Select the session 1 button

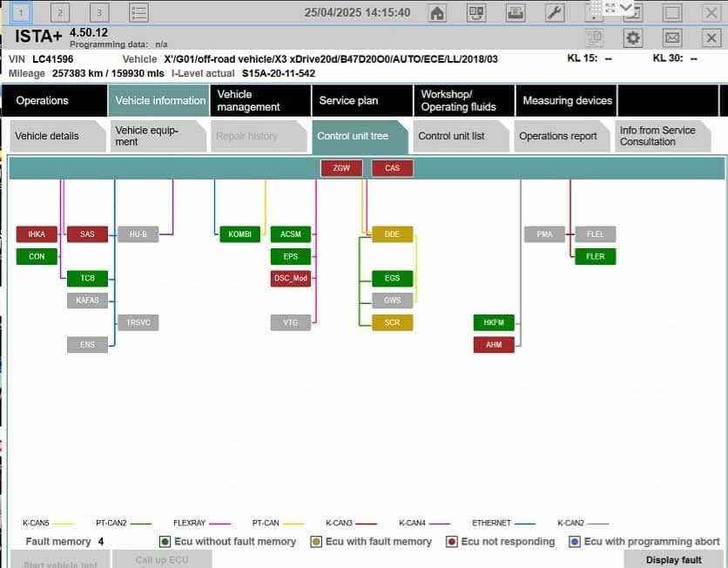coord(20,12)
